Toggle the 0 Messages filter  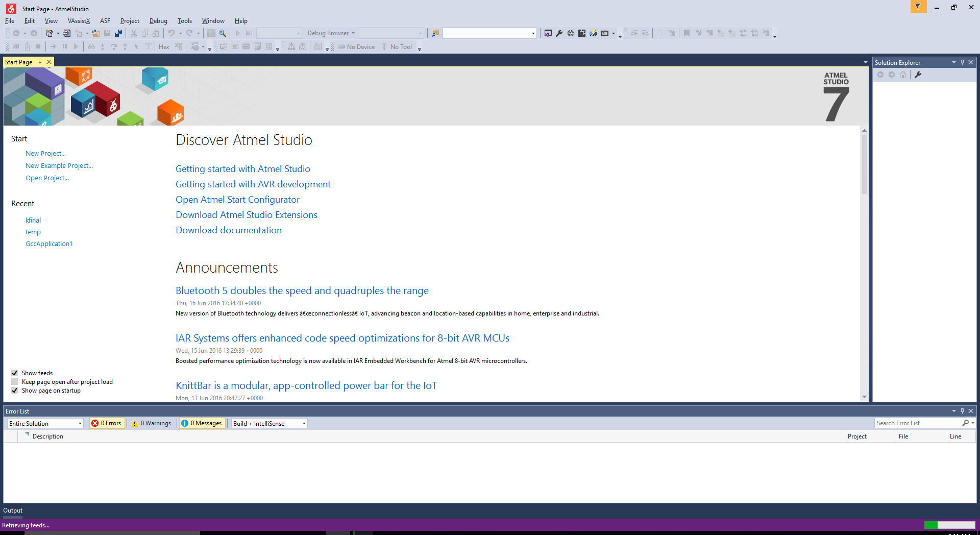tap(202, 423)
